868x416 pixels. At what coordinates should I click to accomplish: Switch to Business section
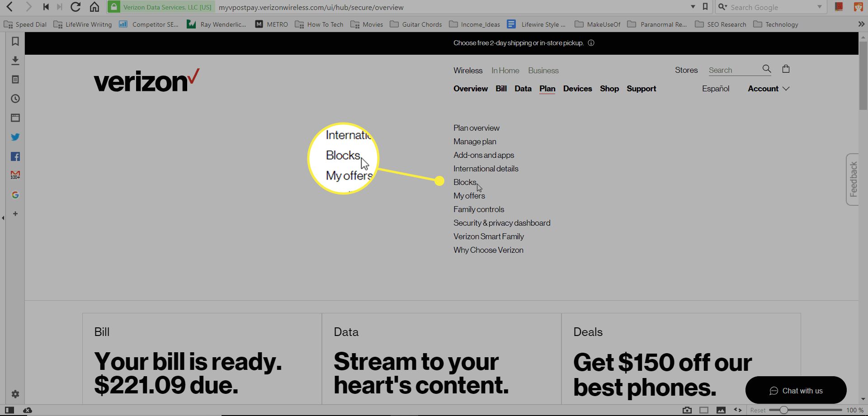pos(543,71)
